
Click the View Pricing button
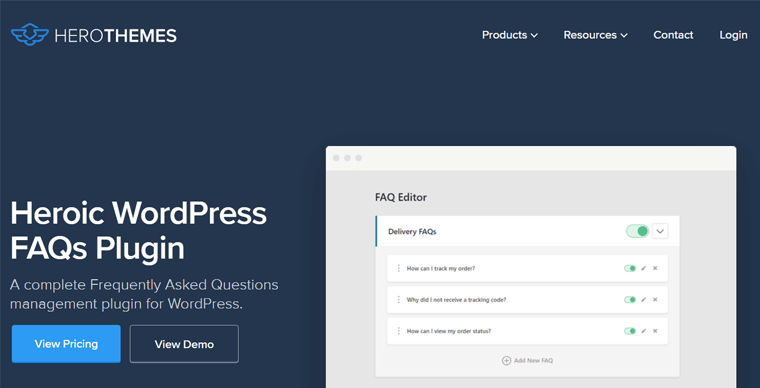coord(66,344)
